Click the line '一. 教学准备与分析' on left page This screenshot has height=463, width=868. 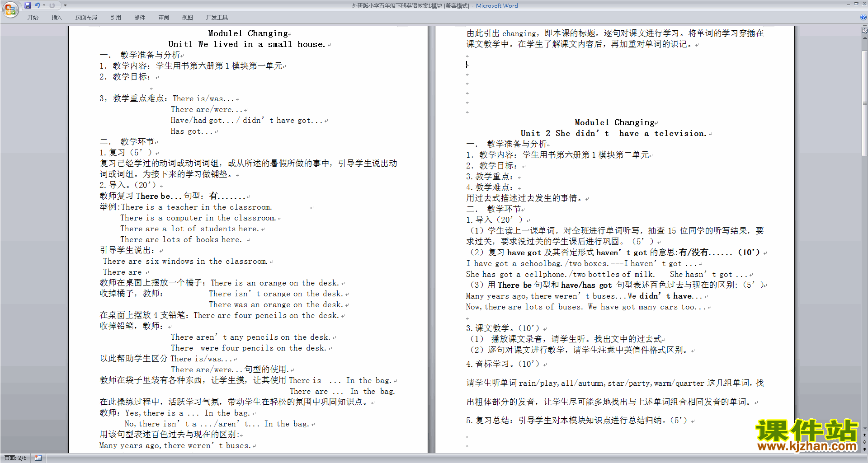click(140, 55)
